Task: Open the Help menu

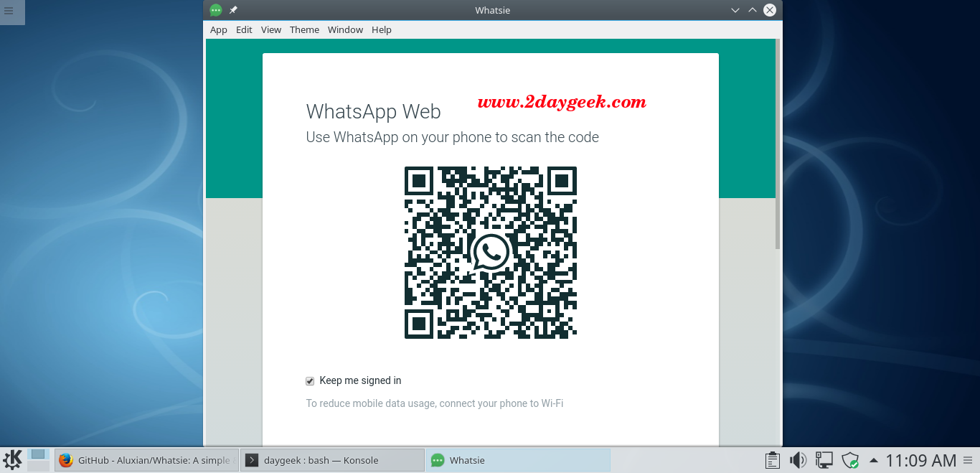Action: click(x=382, y=29)
